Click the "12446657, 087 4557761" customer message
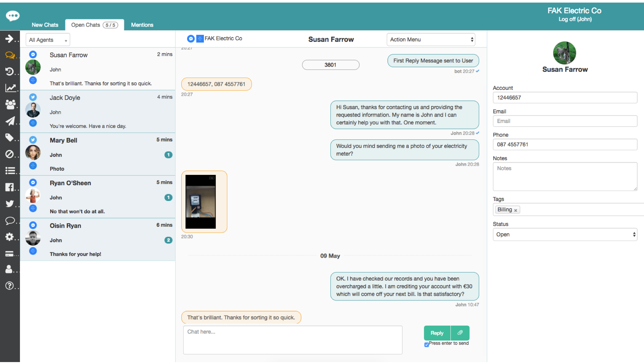Image resolution: width=644 pixels, height=364 pixels. pos(216,84)
